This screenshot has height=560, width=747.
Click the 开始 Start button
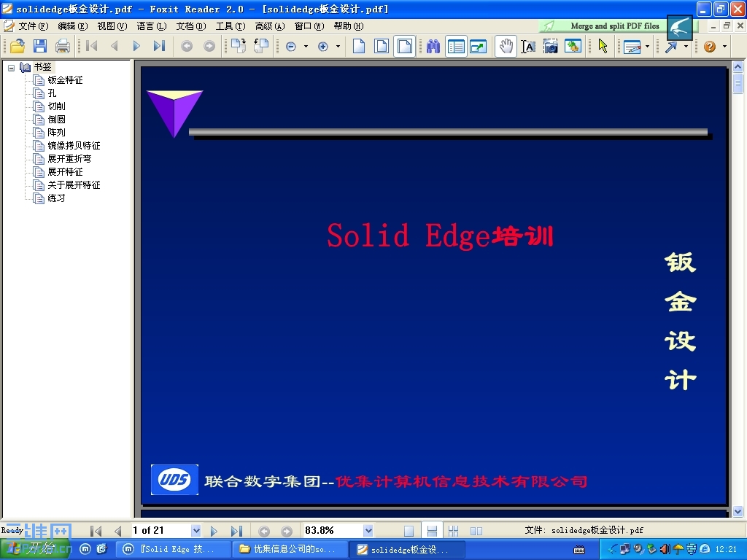click(x=35, y=549)
